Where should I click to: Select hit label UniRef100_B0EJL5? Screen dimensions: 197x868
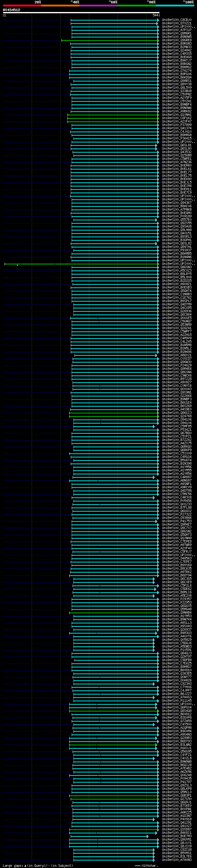coord(176,182)
